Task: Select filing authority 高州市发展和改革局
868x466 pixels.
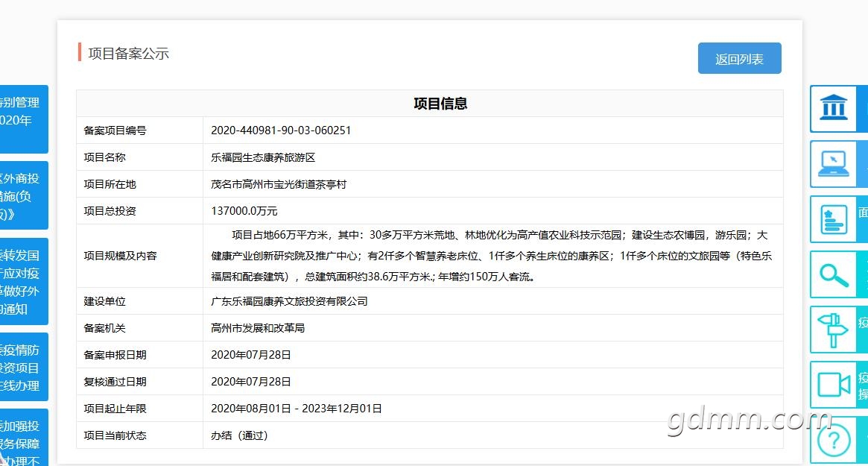Action: (258, 328)
